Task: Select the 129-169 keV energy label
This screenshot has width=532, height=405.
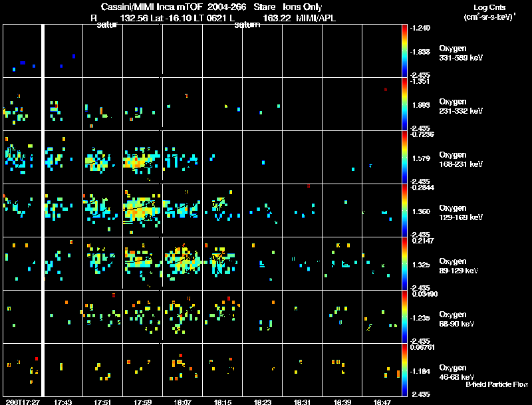Action: (461, 217)
